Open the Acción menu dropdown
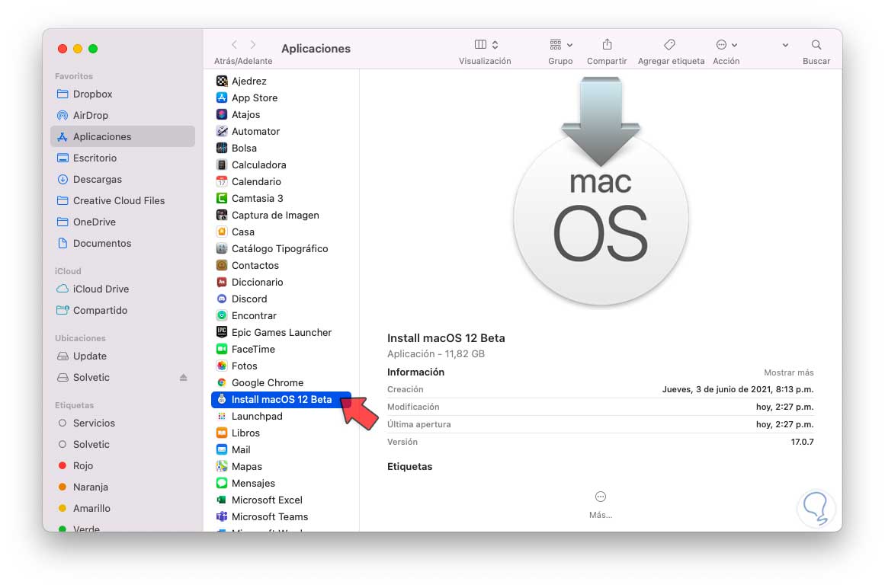 726,44
